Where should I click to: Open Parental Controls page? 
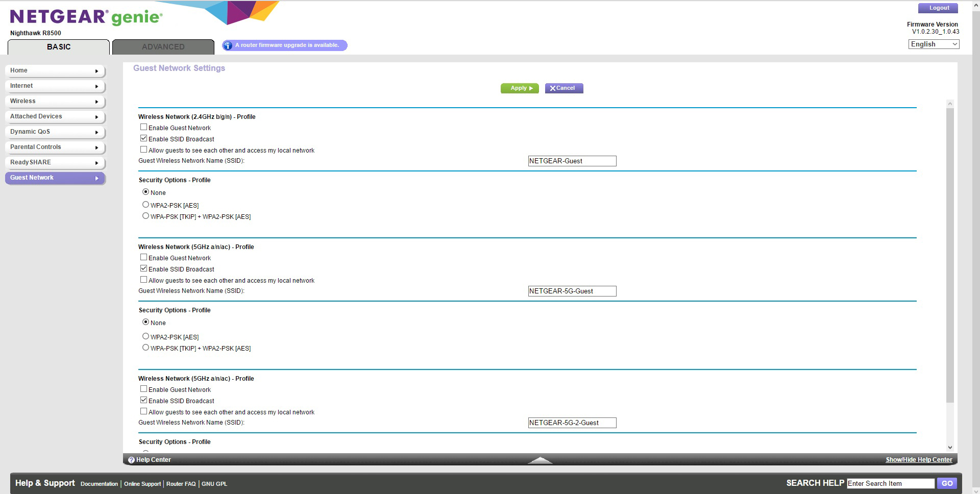click(55, 147)
